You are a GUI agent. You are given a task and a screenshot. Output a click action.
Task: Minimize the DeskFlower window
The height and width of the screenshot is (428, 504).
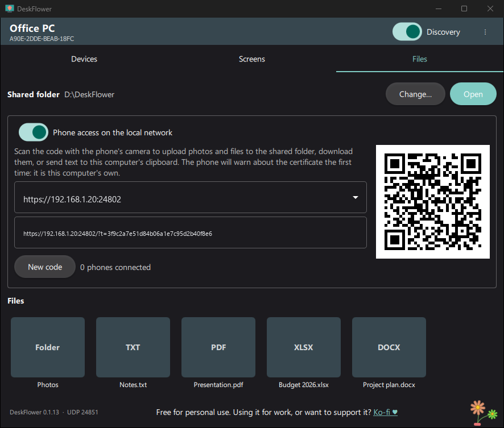(x=439, y=9)
